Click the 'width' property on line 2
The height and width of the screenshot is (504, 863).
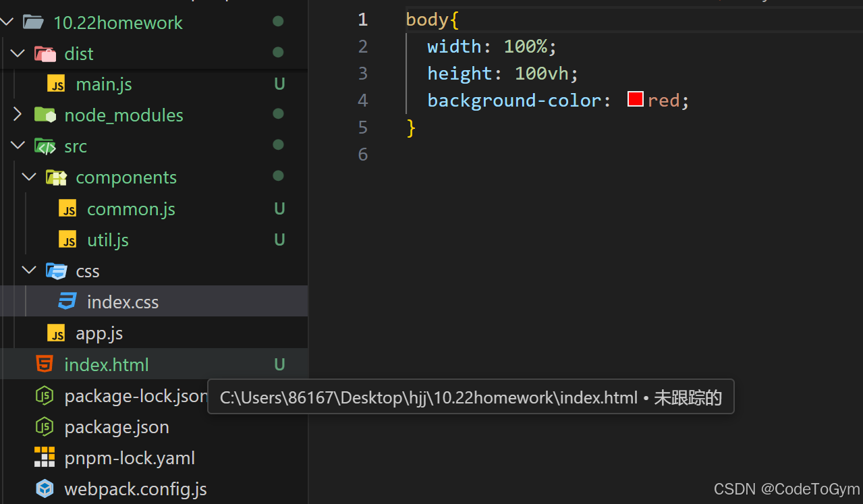(454, 47)
